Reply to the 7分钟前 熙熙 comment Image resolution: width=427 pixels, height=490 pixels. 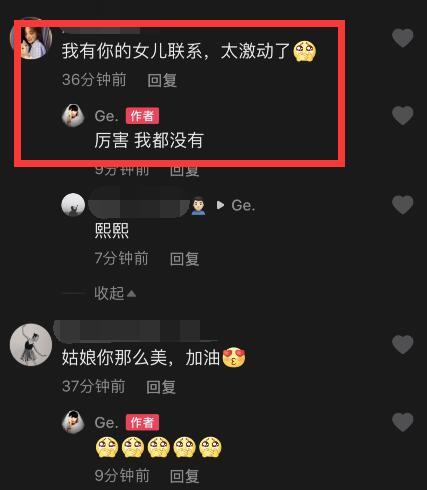[x=184, y=259]
